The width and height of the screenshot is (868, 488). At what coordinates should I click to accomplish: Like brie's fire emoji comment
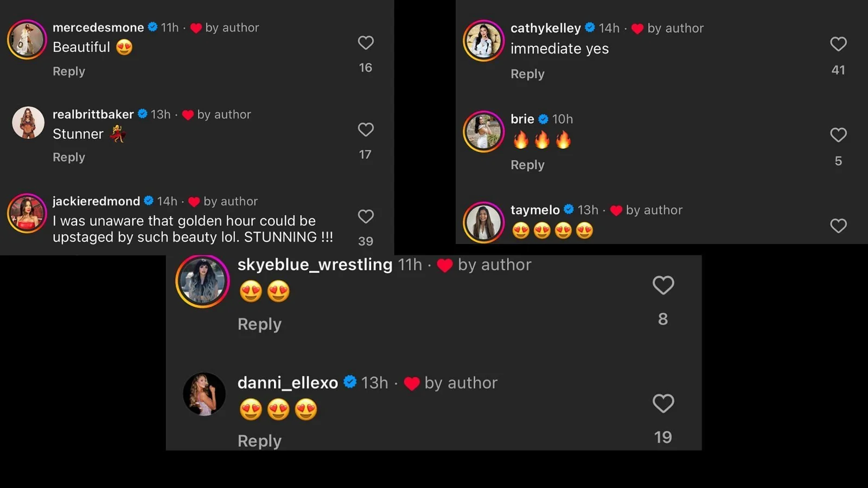[x=838, y=134]
